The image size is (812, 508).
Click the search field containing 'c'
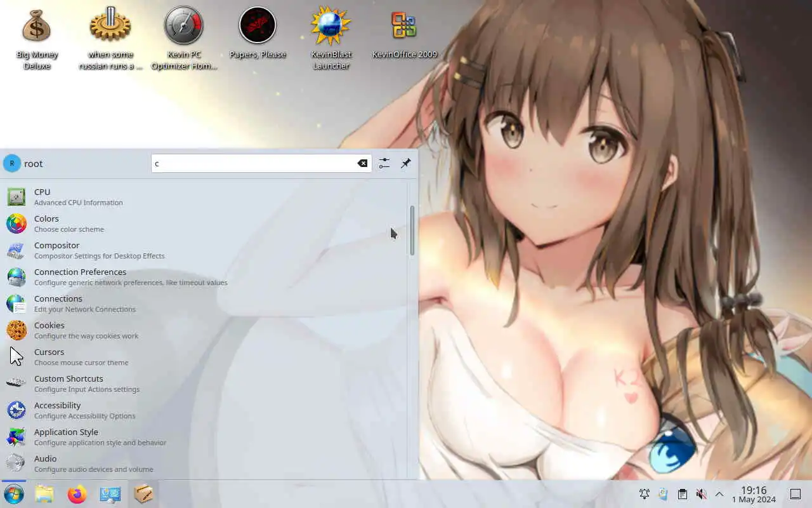coord(261,163)
